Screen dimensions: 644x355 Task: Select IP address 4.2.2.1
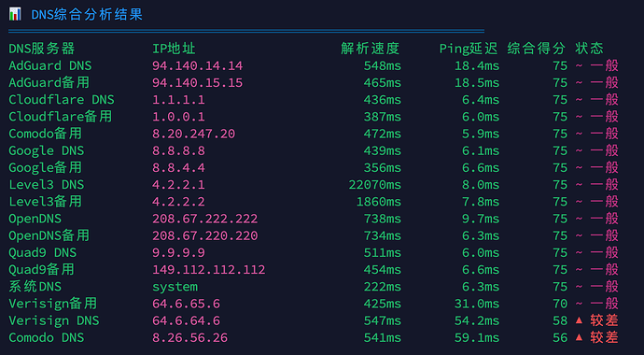[x=178, y=185]
